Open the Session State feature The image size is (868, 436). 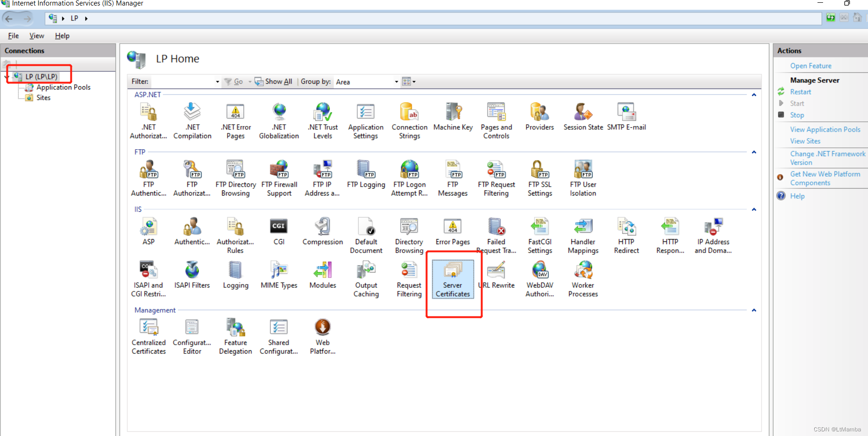(583, 117)
